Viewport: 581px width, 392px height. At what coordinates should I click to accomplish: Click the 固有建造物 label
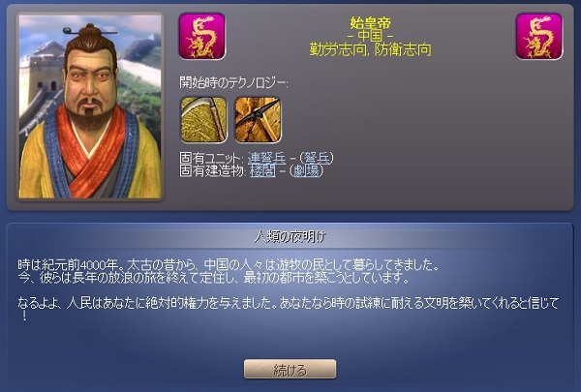[211, 171]
